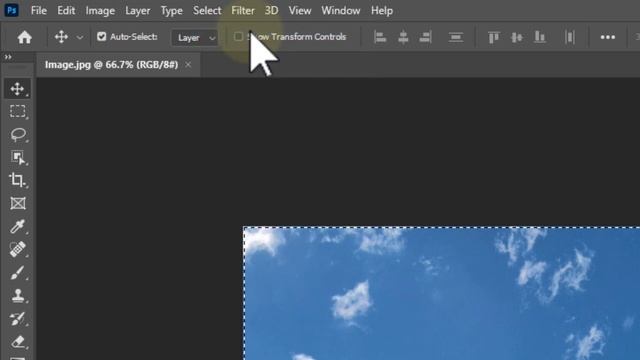640x360 pixels.
Task: Open the Window menu
Action: pos(341,11)
